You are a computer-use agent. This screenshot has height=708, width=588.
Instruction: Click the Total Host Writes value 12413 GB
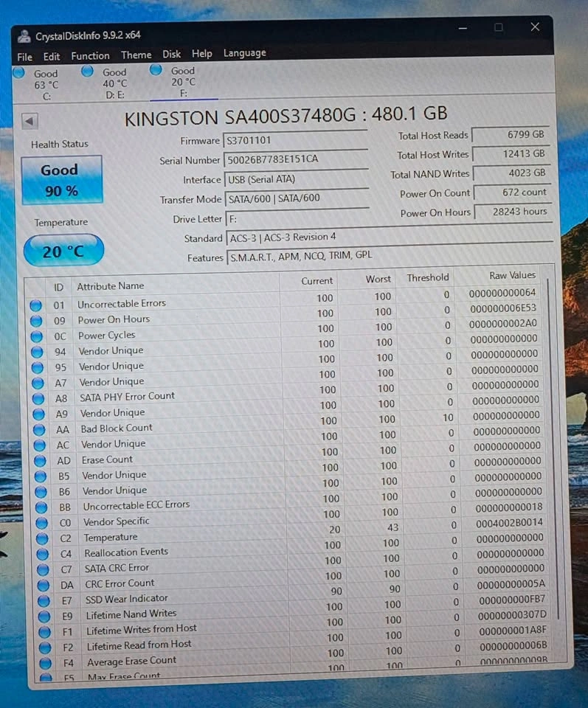tap(511, 154)
